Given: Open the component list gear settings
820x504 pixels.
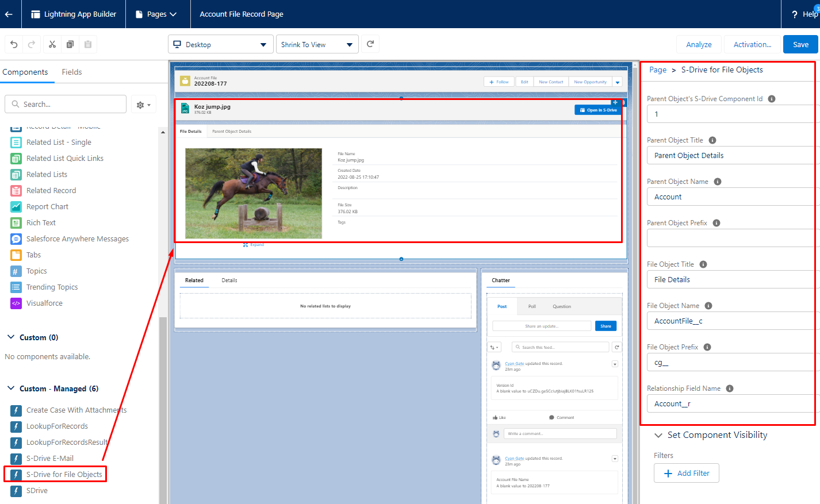Looking at the screenshot, I should coord(143,105).
